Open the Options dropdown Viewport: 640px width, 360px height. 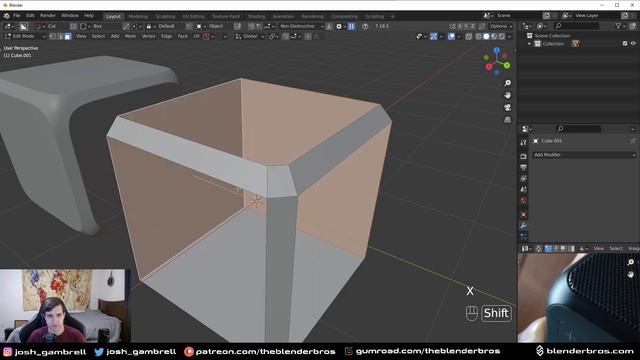point(501,26)
